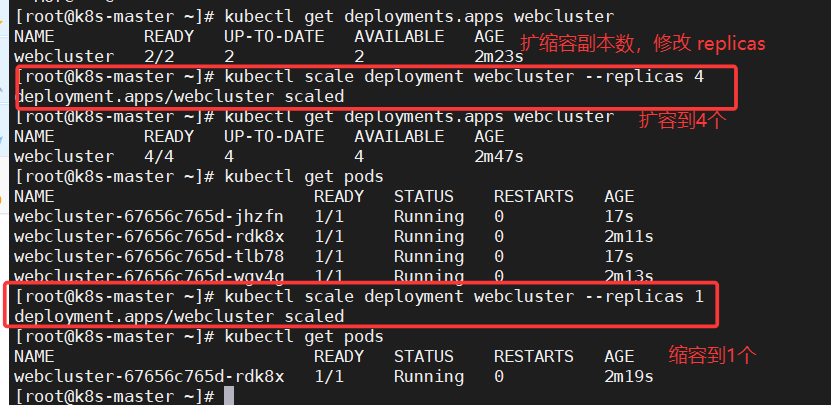Click the rdk8x pod name in the 2m11s row
The image size is (831, 405).
coord(149,236)
